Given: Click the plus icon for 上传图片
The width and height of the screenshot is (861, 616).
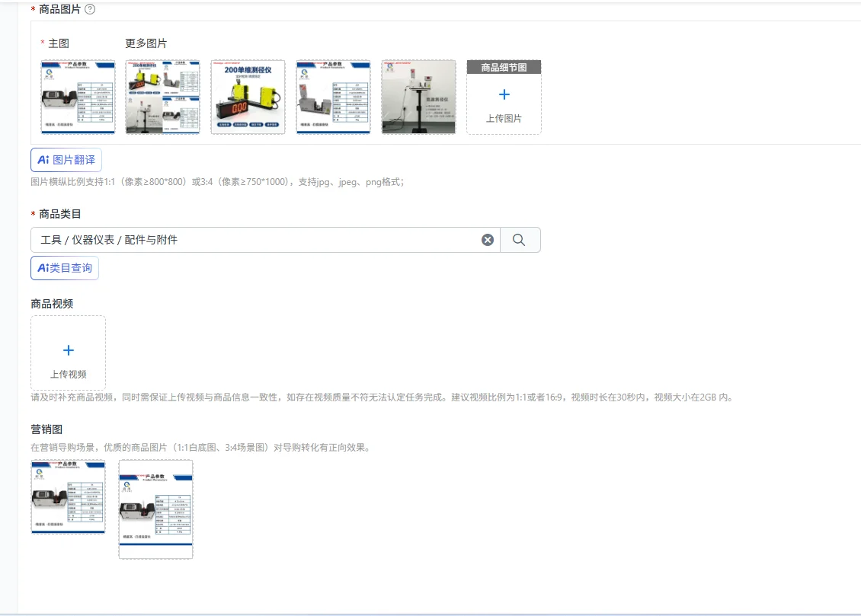Looking at the screenshot, I should [x=504, y=95].
